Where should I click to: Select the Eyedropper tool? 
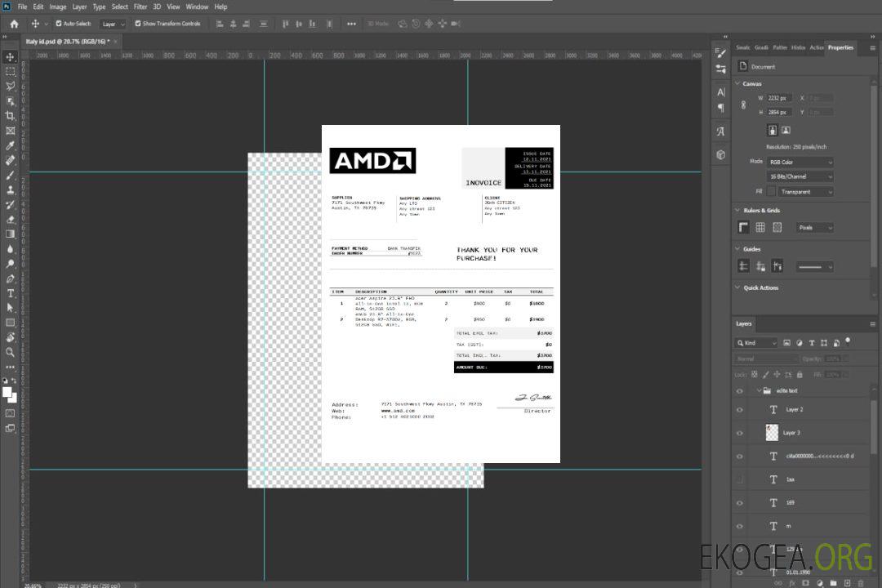coord(10,145)
